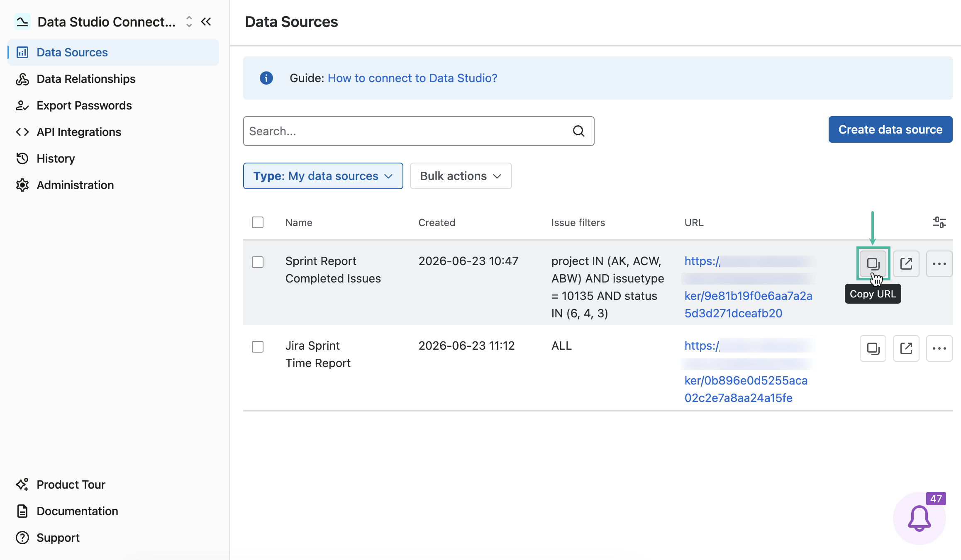Click the info icon in guide banner
The height and width of the screenshot is (560, 961).
pos(266,78)
